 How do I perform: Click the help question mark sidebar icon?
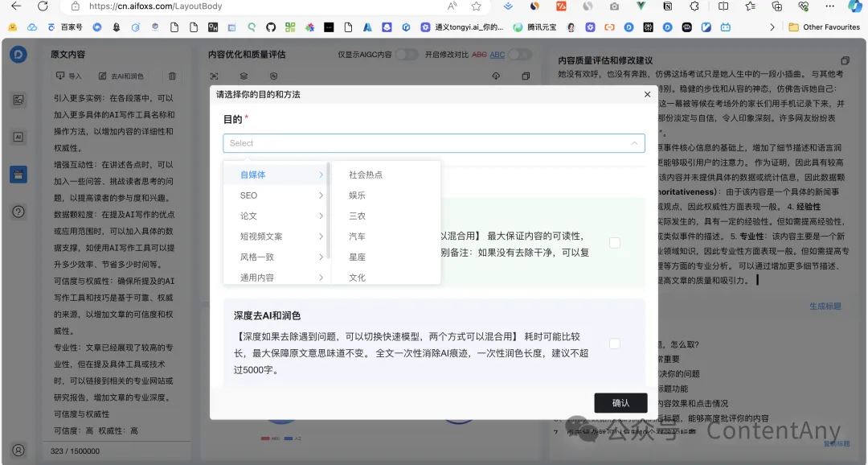pyautogui.click(x=18, y=212)
